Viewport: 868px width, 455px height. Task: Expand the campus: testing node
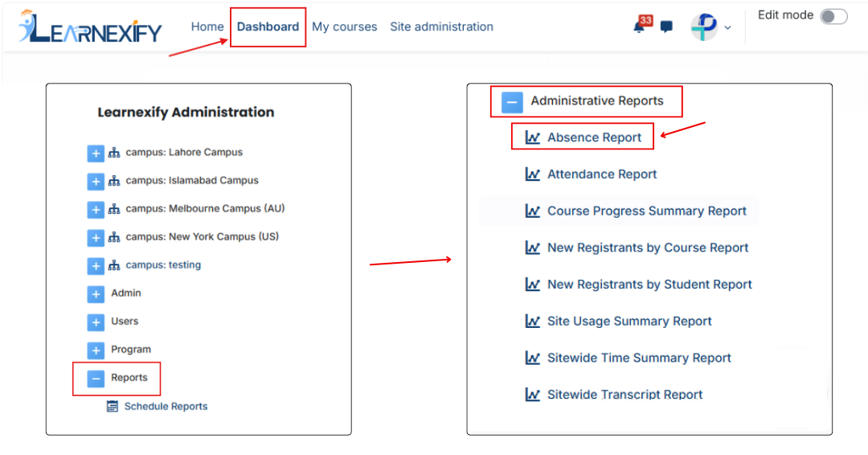(96, 266)
